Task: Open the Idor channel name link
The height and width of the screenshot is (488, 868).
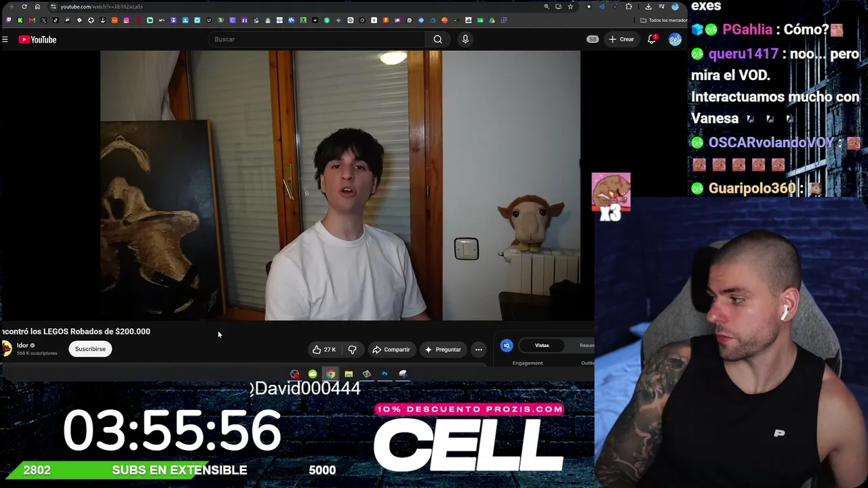Action: [x=22, y=346]
